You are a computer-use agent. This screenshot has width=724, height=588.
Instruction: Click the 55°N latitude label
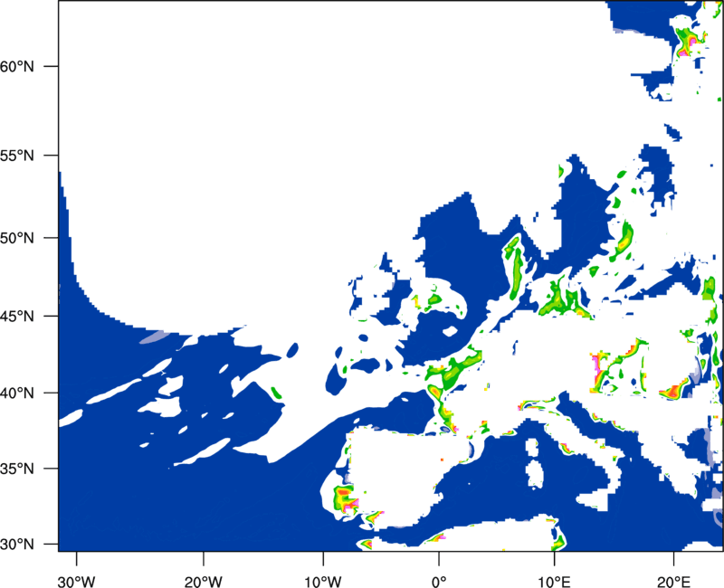[x=17, y=156]
